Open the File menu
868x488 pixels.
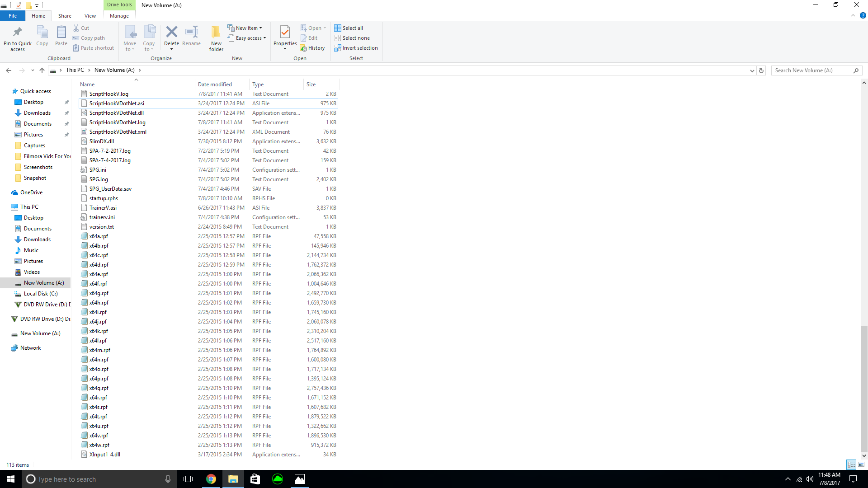(x=13, y=16)
